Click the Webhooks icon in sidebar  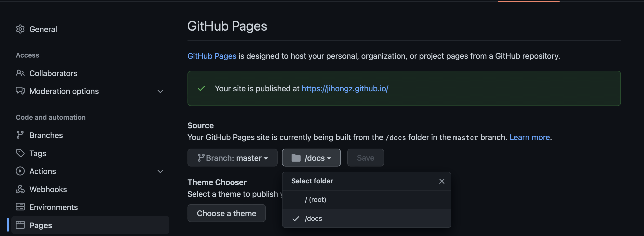[x=20, y=189]
